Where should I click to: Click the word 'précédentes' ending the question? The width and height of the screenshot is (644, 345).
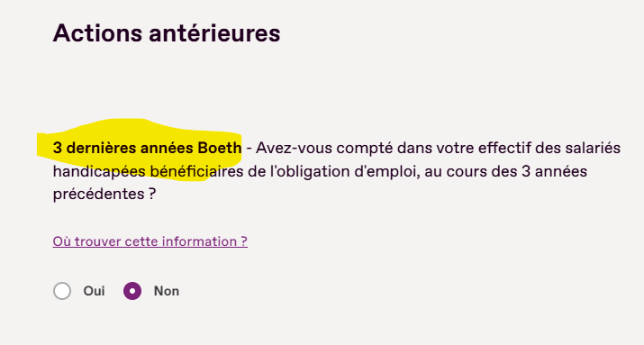pyautogui.click(x=98, y=194)
